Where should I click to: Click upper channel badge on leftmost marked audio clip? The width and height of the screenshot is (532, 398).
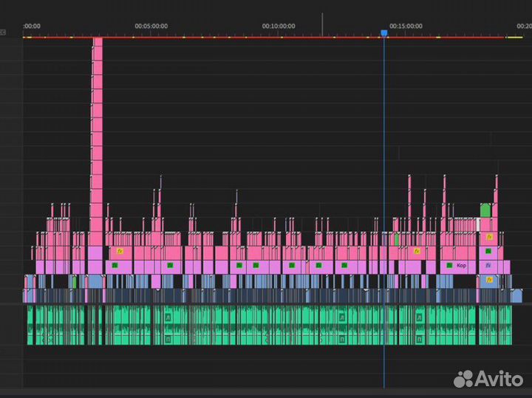point(167,316)
